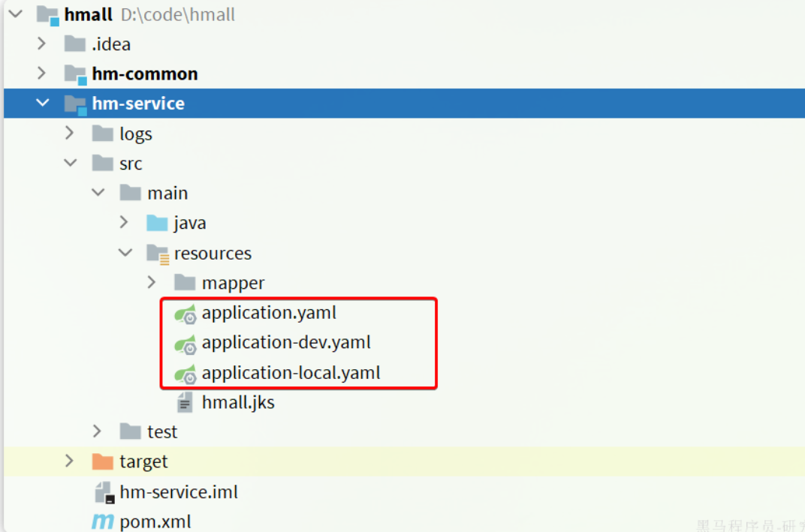Image resolution: width=805 pixels, height=532 pixels.
Task: Click the Spring icon of application-dev.yaml
Action: pos(185,344)
